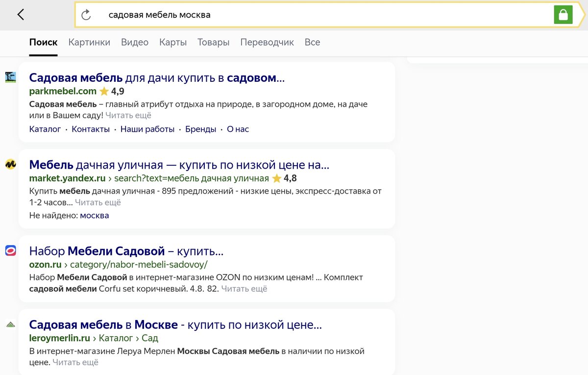Open the Наши работы sitelink
Image resolution: width=588 pixels, height=375 pixels.
147,129
